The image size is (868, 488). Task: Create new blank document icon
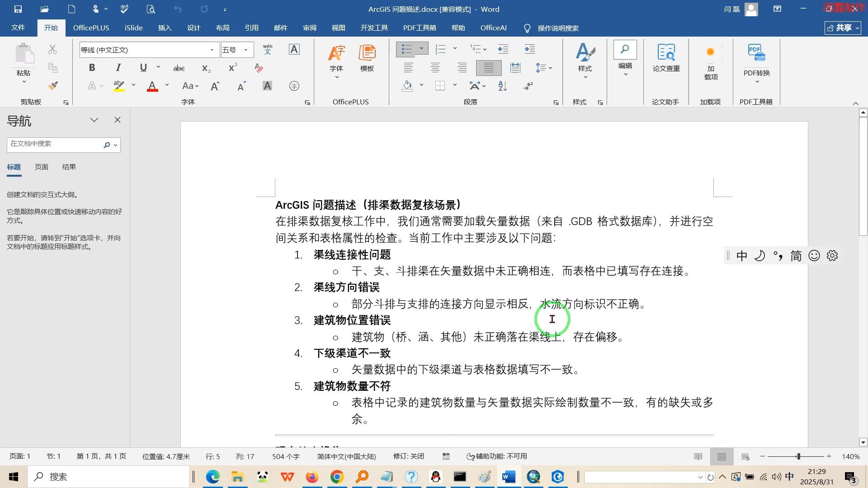click(x=71, y=9)
